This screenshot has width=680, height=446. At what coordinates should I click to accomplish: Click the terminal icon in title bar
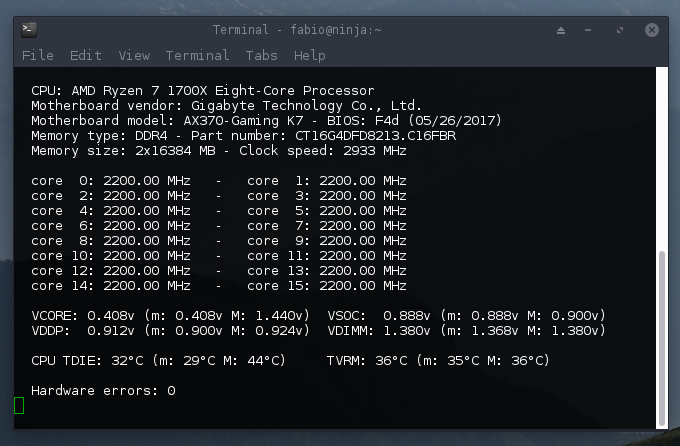[x=29, y=30]
